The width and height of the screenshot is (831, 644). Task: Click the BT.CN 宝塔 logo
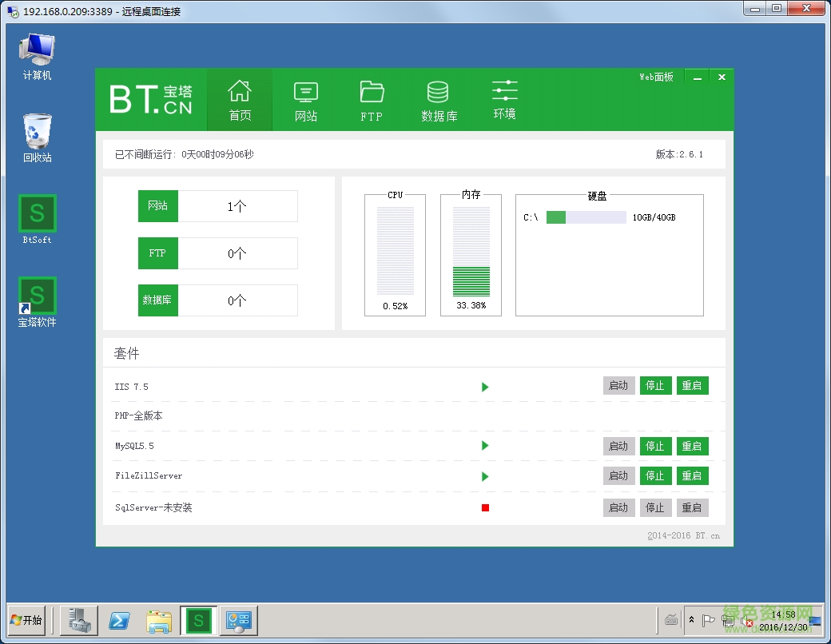coord(151,100)
